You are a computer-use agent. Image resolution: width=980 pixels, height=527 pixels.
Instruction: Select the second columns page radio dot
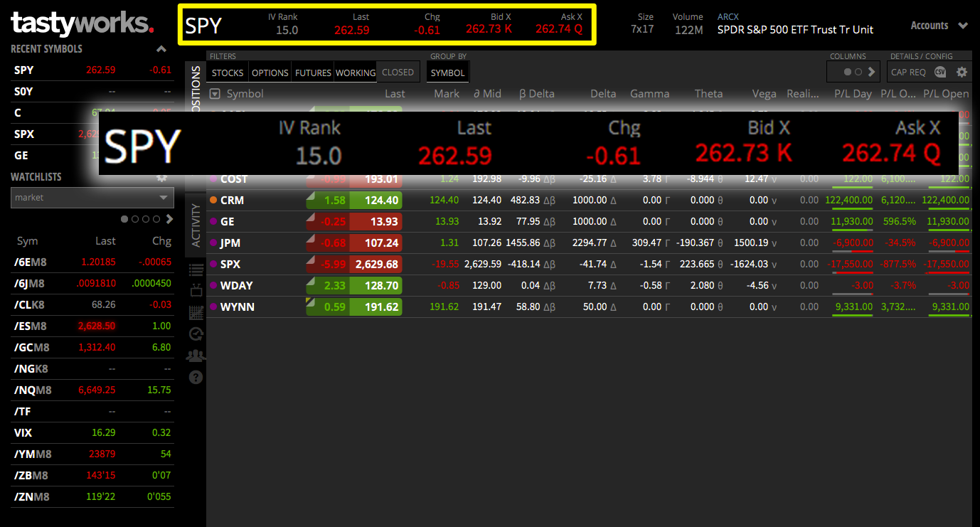pos(858,71)
